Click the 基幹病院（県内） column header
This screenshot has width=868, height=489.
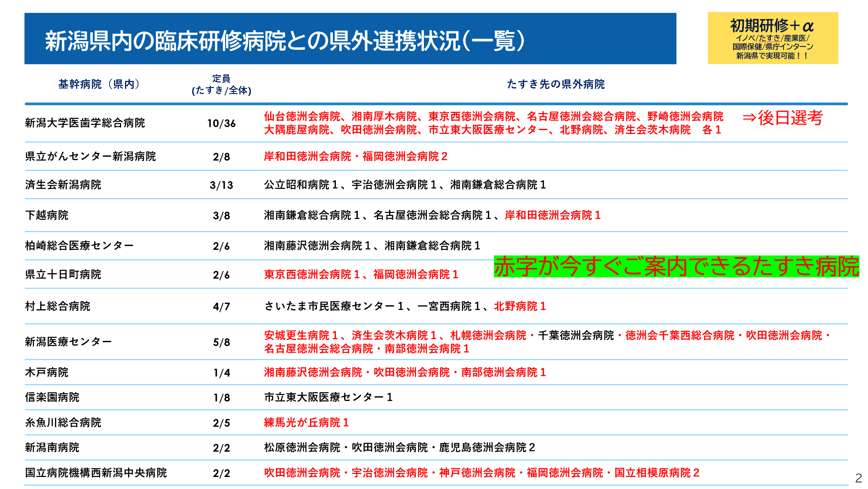point(99,84)
